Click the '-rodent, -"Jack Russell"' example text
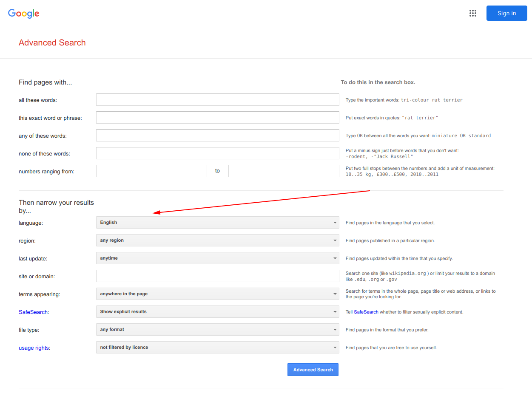The width and height of the screenshot is (532, 393). (379, 156)
